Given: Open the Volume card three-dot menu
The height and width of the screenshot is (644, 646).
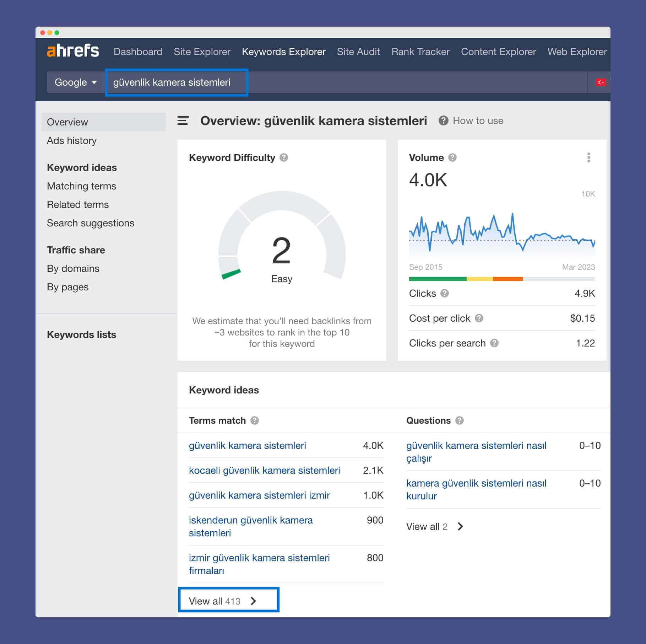Looking at the screenshot, I should [x=588, y=157].
